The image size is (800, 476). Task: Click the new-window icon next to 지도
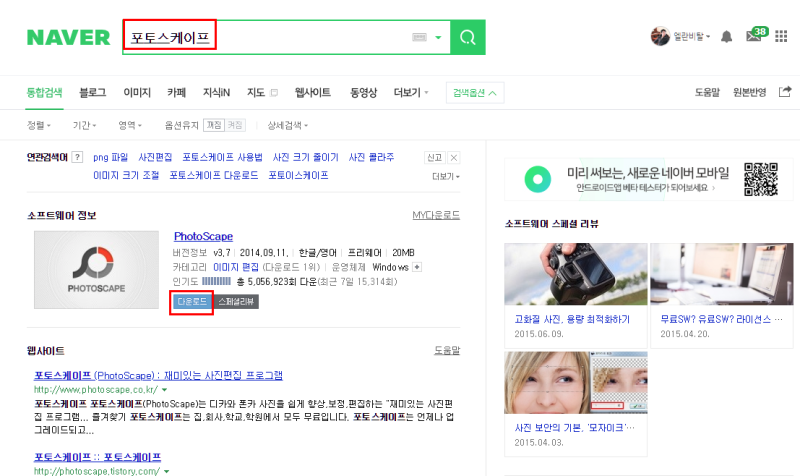pyautogui.click(x=274, y=93)
